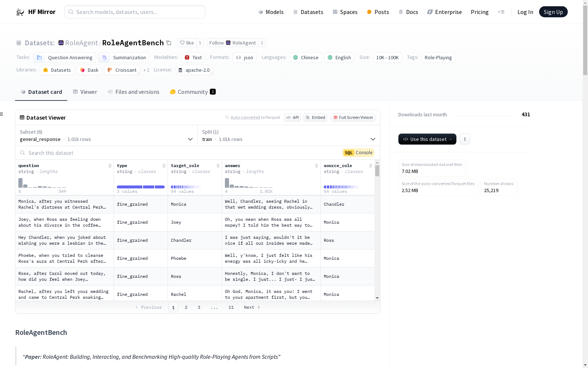588x368 pixels.
Task: Sort by the target_role column icon
Action: coord(218,166)
